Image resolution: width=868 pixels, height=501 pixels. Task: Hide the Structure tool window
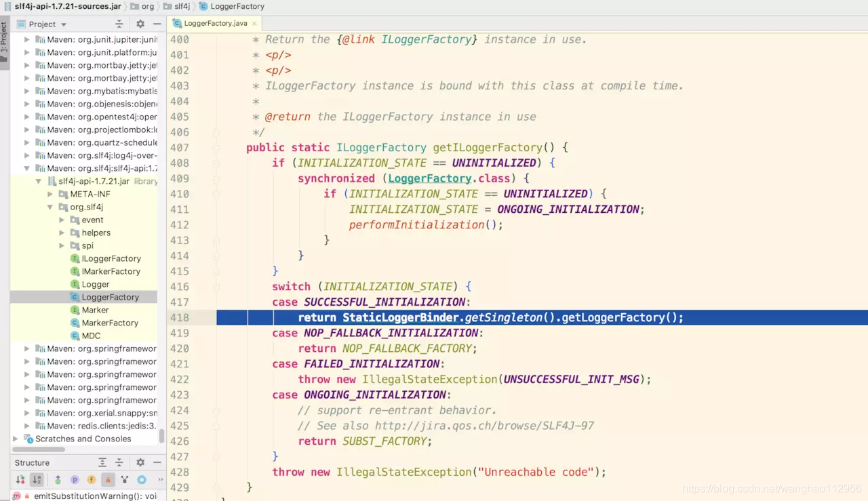157,462
